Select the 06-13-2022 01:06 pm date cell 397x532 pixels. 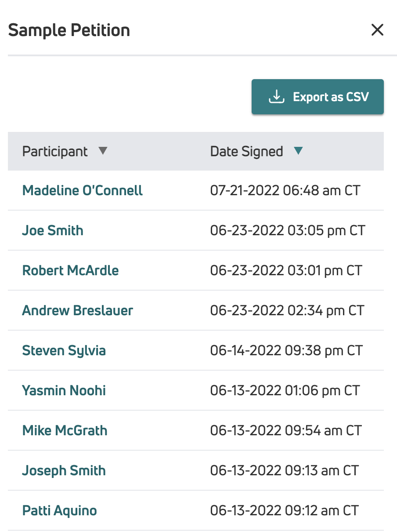click(x=285, y=390)
